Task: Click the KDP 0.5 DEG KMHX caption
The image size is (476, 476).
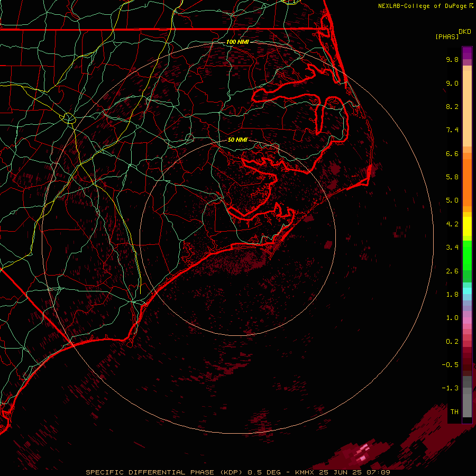Action: [237, 472]
